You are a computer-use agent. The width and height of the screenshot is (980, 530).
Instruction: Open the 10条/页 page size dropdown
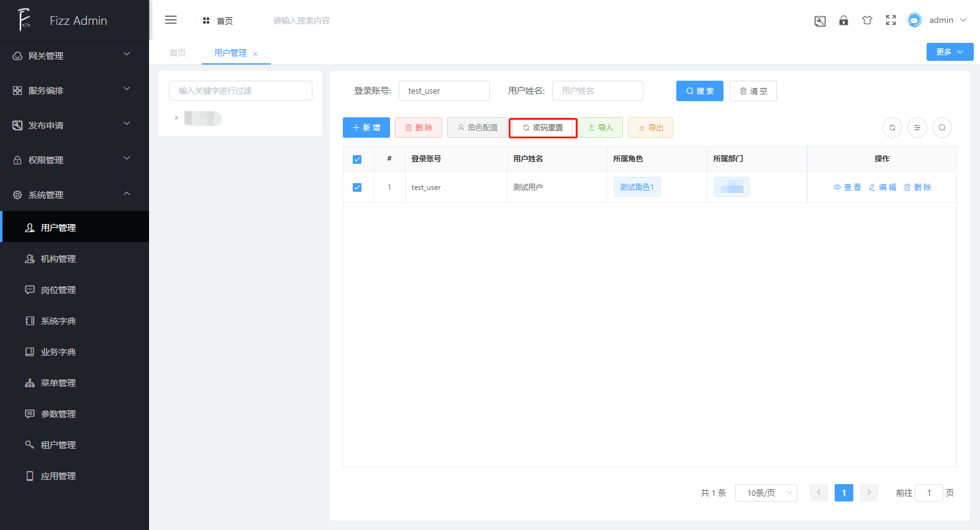click(x=766, y=493)
